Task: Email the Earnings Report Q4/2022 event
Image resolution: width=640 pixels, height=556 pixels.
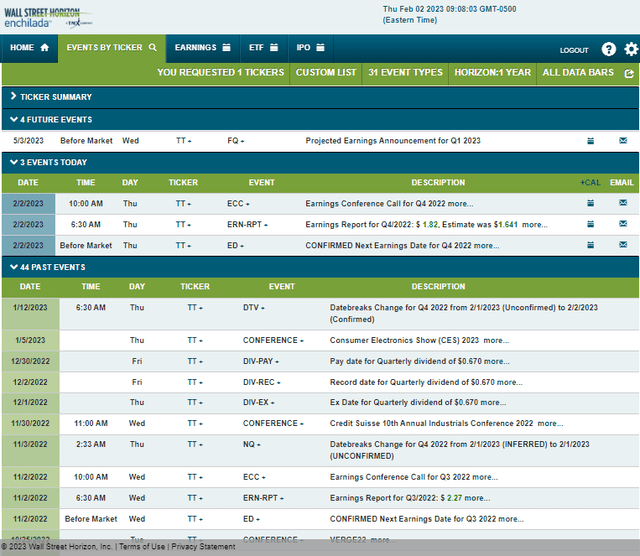Action: click(623, 223)
